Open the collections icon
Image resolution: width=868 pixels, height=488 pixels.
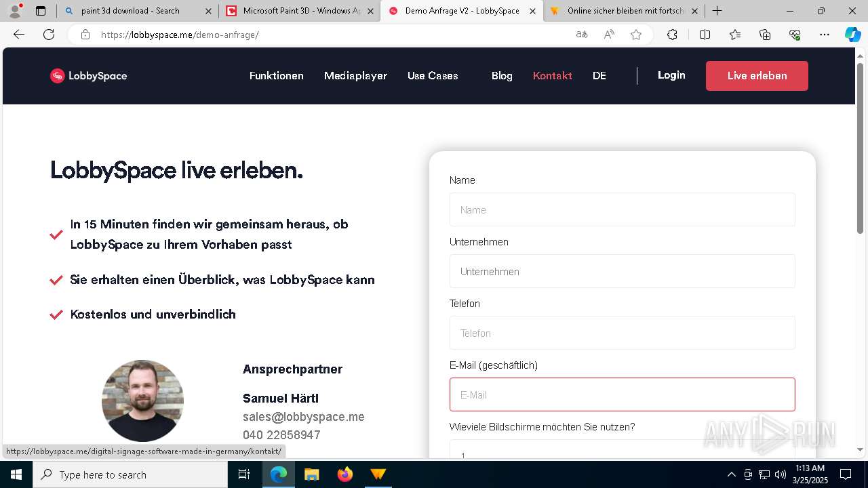click(x=765, y=35)
